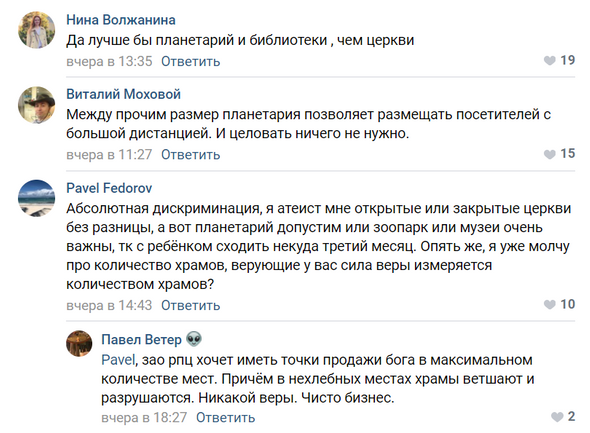Open Павел Ветер's small avatar
This screenshot has height=433, width=590.
coord(79,343)
